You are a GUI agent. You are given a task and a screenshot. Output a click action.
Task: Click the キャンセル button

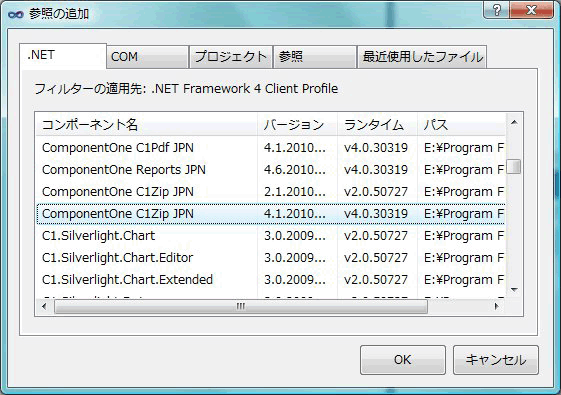[496, 360]
